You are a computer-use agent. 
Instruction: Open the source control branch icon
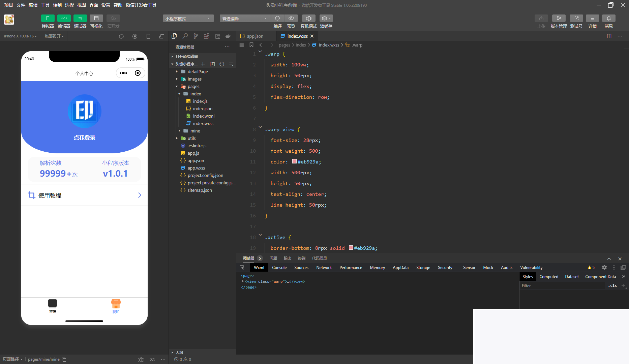pyautogui.click(x=196, y=36)
